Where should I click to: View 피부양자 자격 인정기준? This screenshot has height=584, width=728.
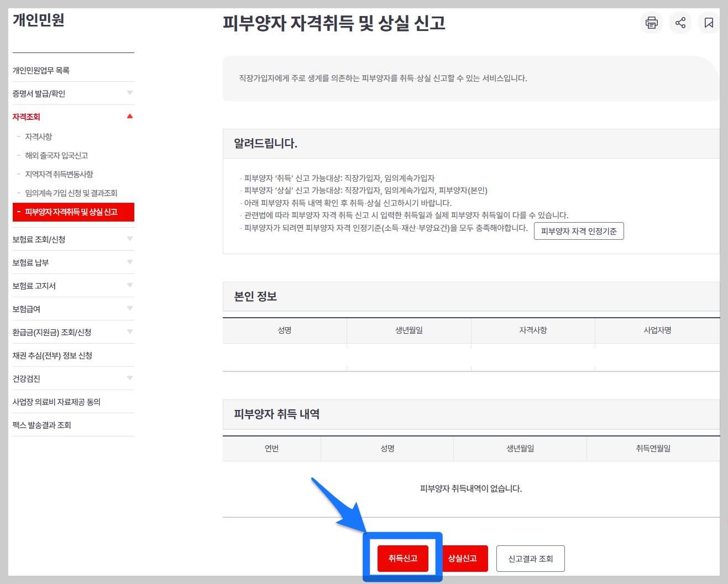(579, 231)
